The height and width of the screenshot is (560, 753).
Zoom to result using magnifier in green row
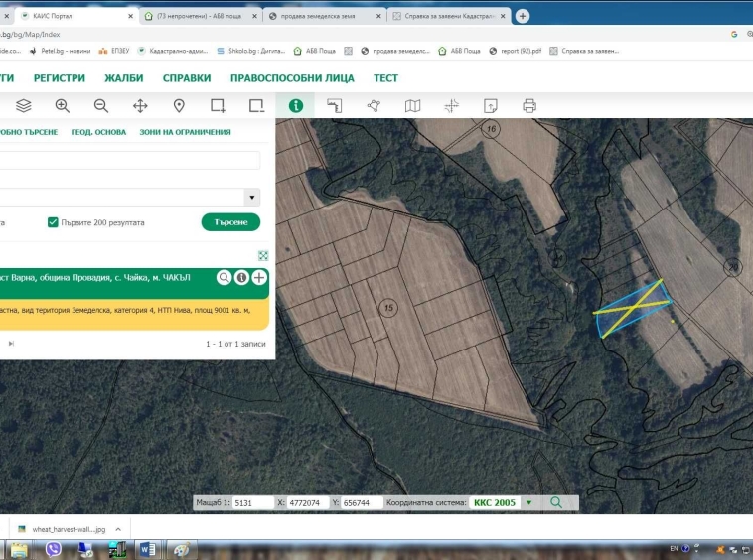[x=225, y=278]
